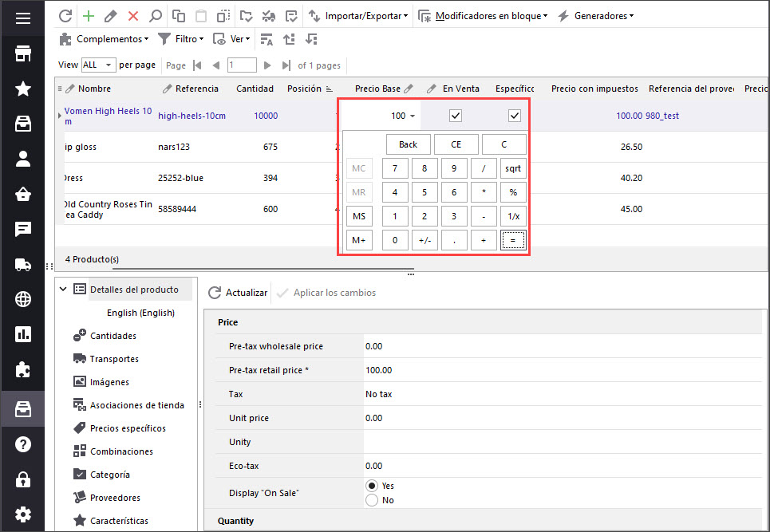
Task: Open search with magnifier toolbar icon
Action: point(155,16)
